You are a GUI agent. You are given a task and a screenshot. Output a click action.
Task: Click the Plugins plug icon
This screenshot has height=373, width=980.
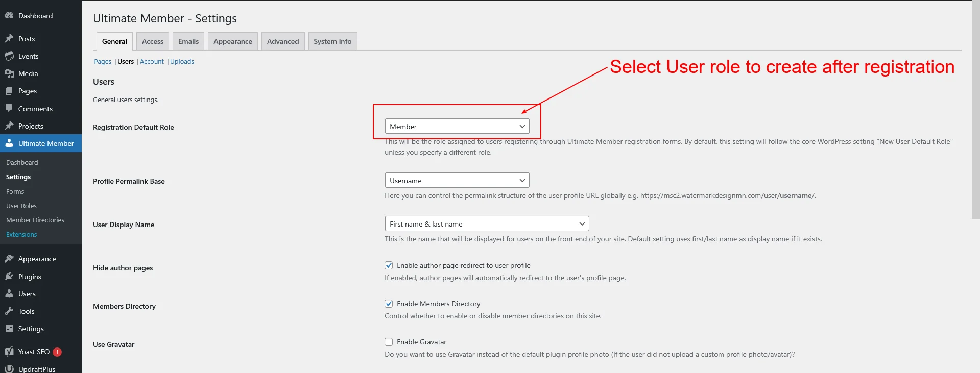[x=9, y=277]
